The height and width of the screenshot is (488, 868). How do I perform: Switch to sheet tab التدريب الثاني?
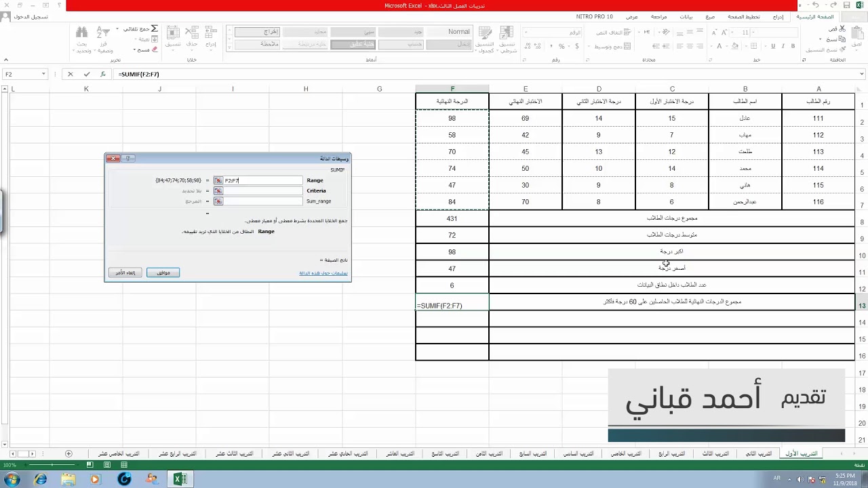pos(759,453)
